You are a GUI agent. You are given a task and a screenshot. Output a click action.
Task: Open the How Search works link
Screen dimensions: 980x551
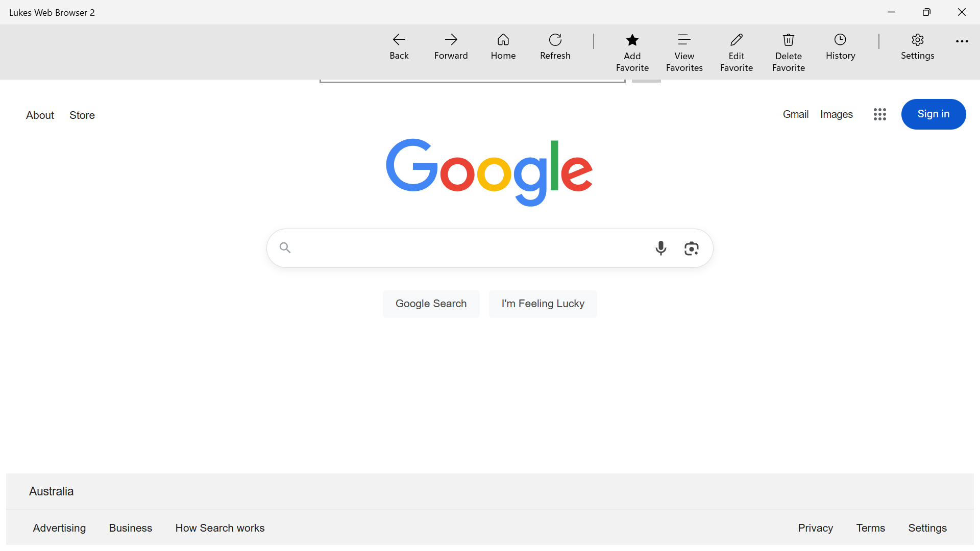point(220,528)
